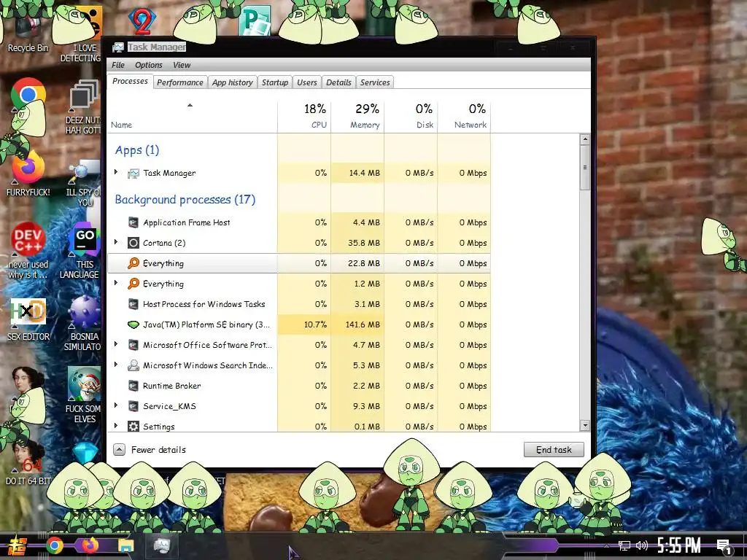Image resolution: width=747 pixels, height=560 pixels.
Task: Click the Cortana (2) process icon
Action: tap(133, 243)
